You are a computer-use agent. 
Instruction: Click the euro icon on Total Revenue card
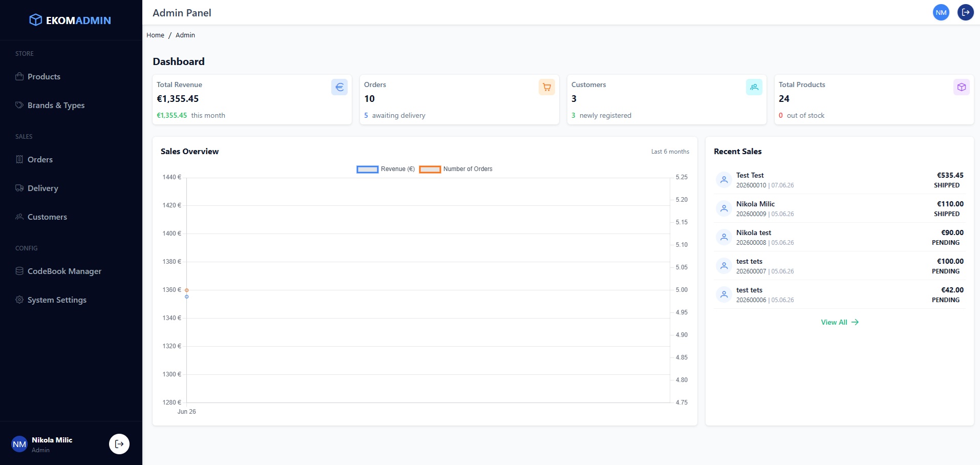339,87
